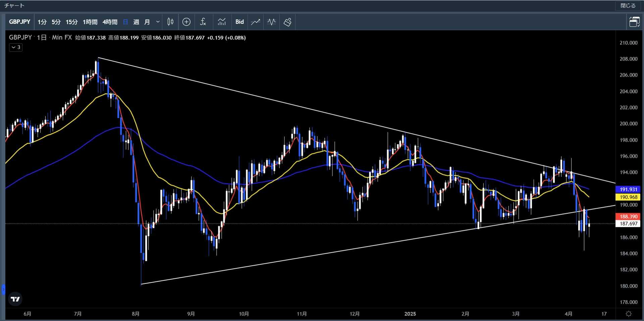Select the 1分 timeframe
The image size is (644, 321).
(x=42, y=22)
